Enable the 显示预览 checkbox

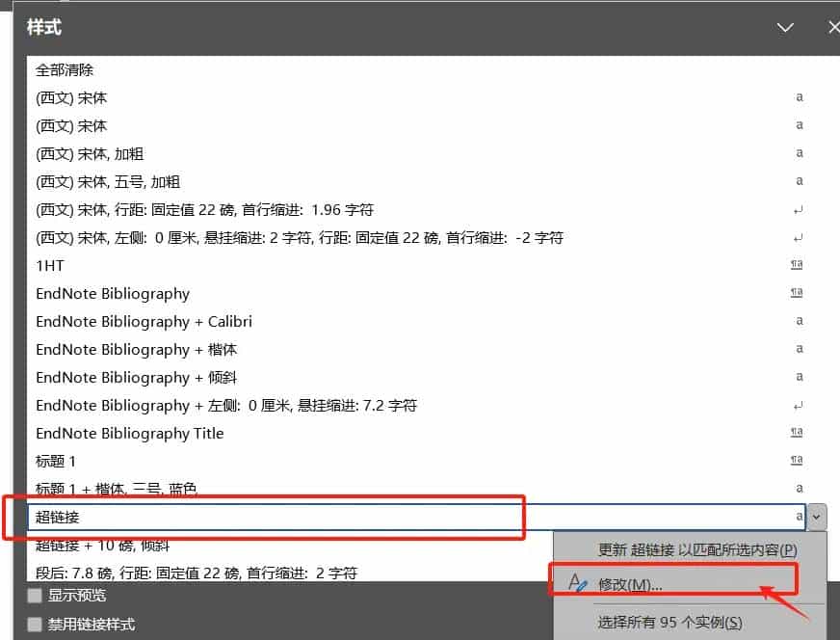coord(36,597)
